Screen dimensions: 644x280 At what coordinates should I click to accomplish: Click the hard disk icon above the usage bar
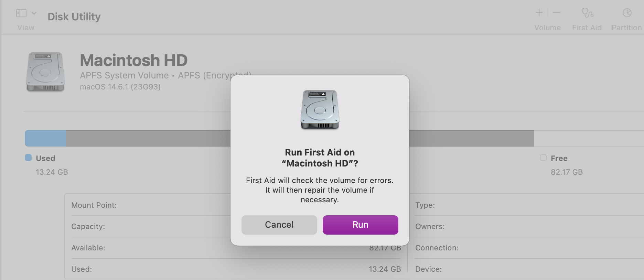point(45,72)
